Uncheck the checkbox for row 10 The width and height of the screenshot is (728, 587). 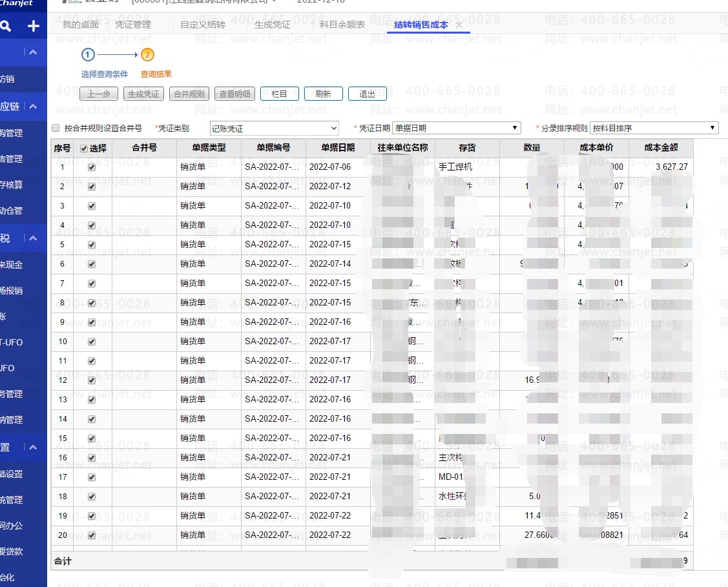[x=92, y=342]
